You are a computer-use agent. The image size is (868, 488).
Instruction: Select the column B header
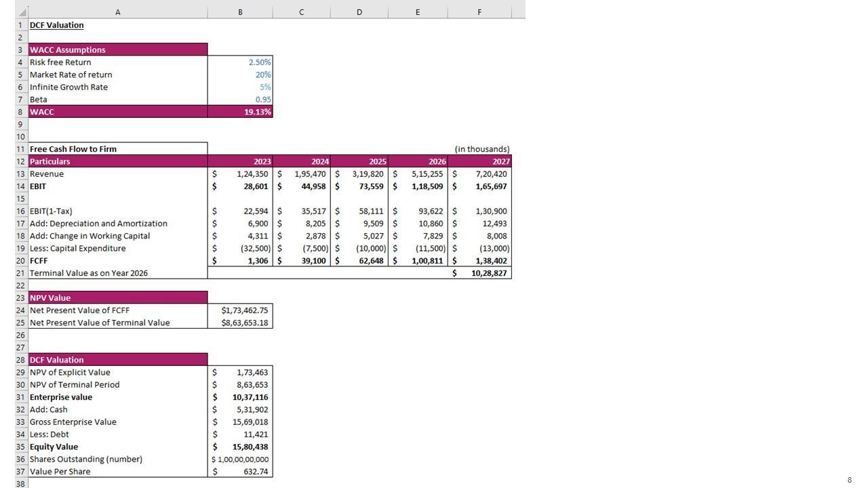tap(240, 12)
